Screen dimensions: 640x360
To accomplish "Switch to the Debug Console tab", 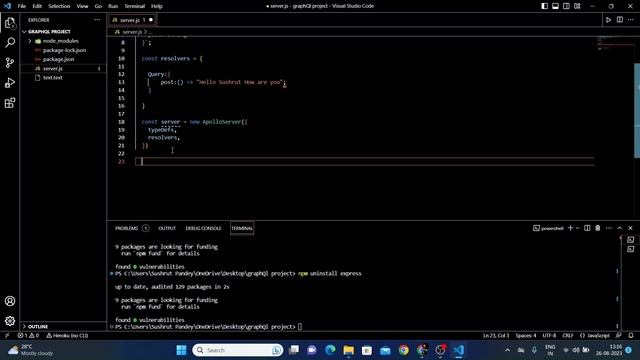I will (203, 228).
